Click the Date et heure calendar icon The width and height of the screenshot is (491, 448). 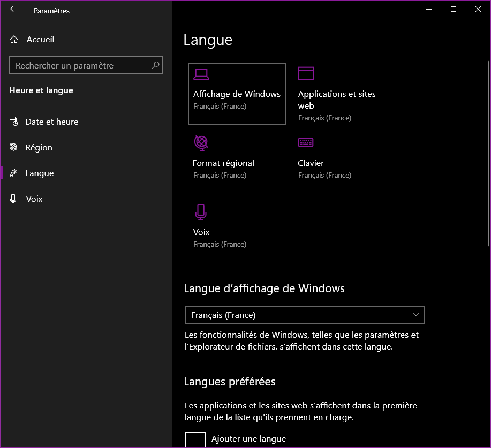point(13,122)
